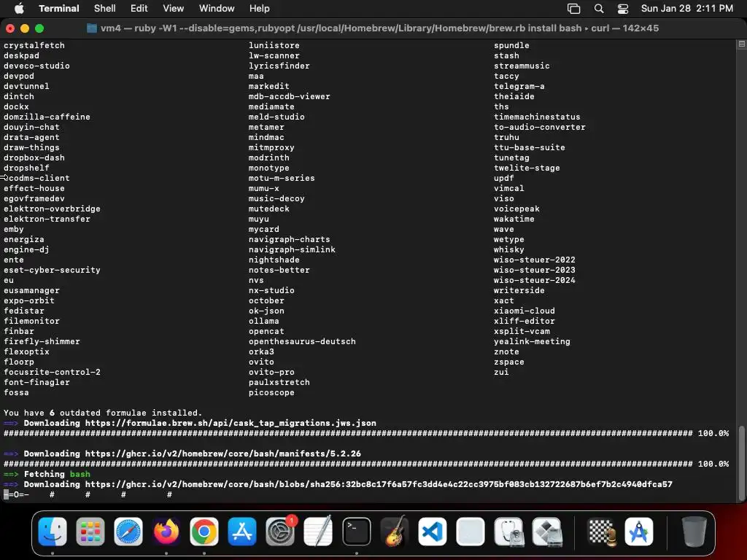Click the 'yealink-meeting' entry
Viewport: 747px width, 560px height.
532,341
